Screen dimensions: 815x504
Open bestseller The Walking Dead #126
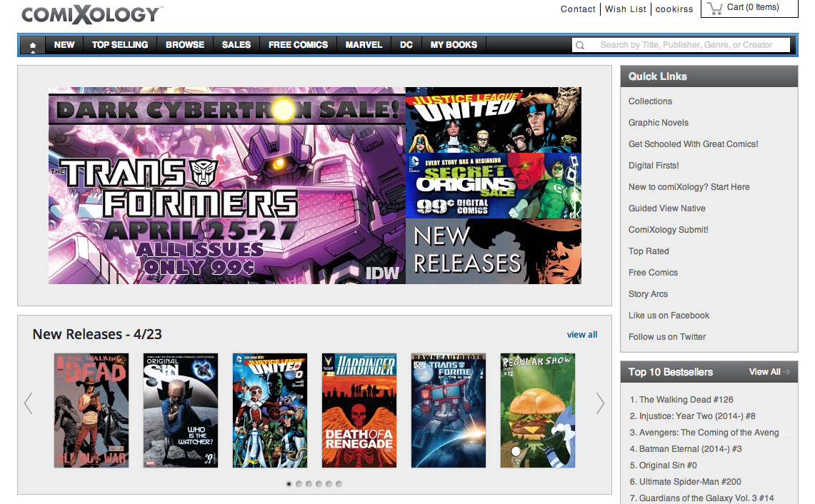coord(686,400)
